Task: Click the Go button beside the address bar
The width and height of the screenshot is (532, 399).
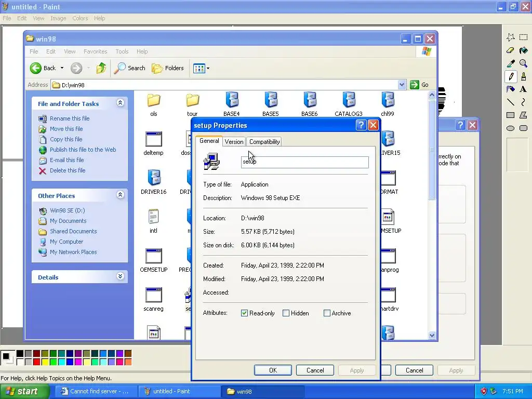Action: (420, 85)
